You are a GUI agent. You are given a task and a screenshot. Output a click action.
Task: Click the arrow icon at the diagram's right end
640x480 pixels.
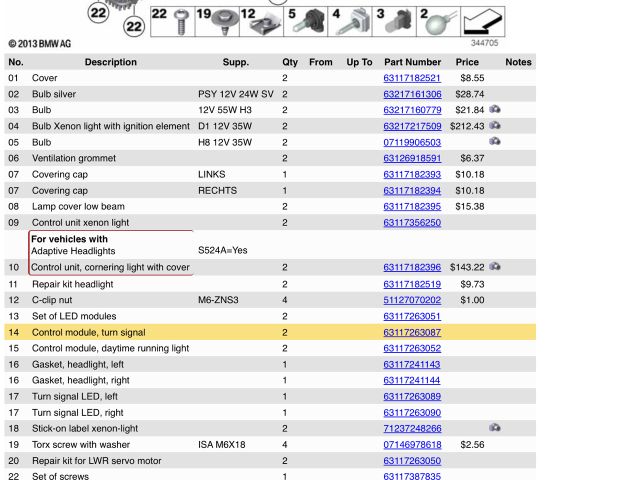(x=484, y=21)
